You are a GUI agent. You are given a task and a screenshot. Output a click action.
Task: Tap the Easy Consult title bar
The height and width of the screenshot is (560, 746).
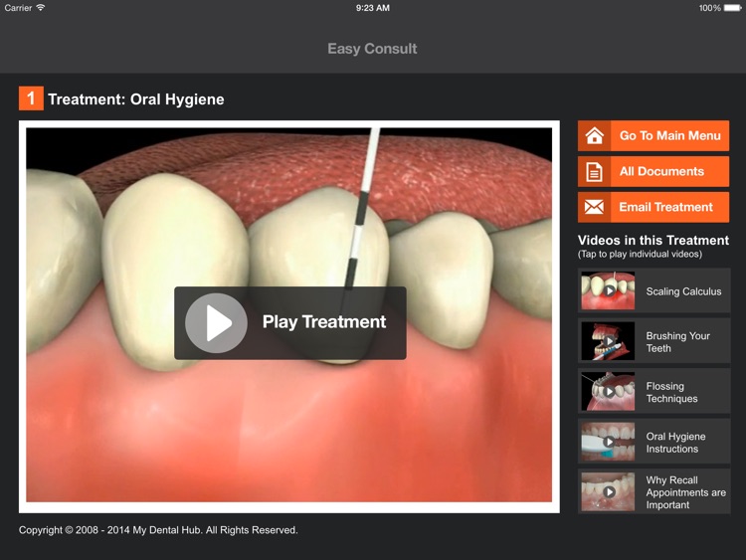372,49
